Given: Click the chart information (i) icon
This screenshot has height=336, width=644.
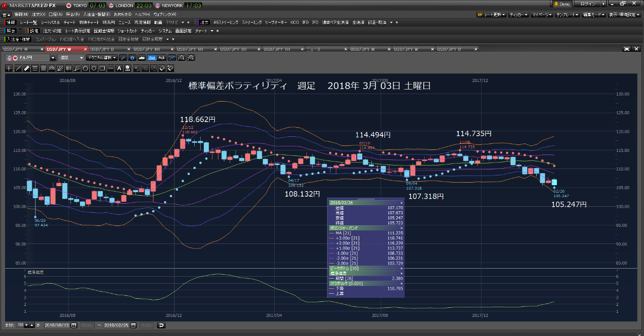Looking at the screenshot, I should 132,58.
